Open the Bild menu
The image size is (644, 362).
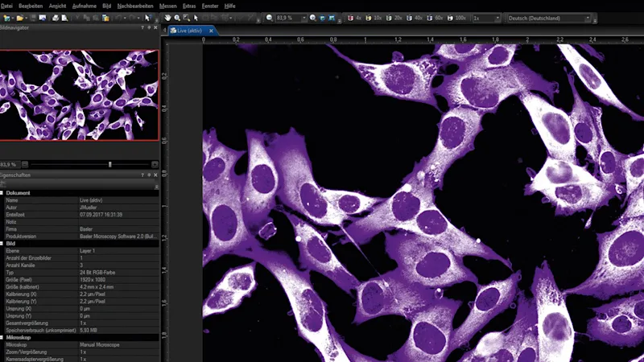(107, 6)
